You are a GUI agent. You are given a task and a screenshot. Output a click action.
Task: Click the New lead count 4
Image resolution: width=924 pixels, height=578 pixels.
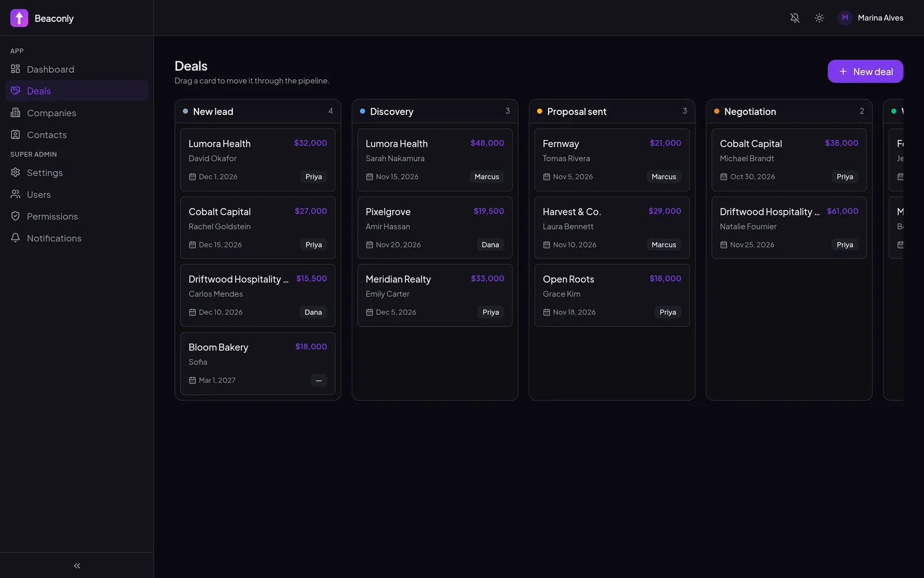[x=330, y=111]
